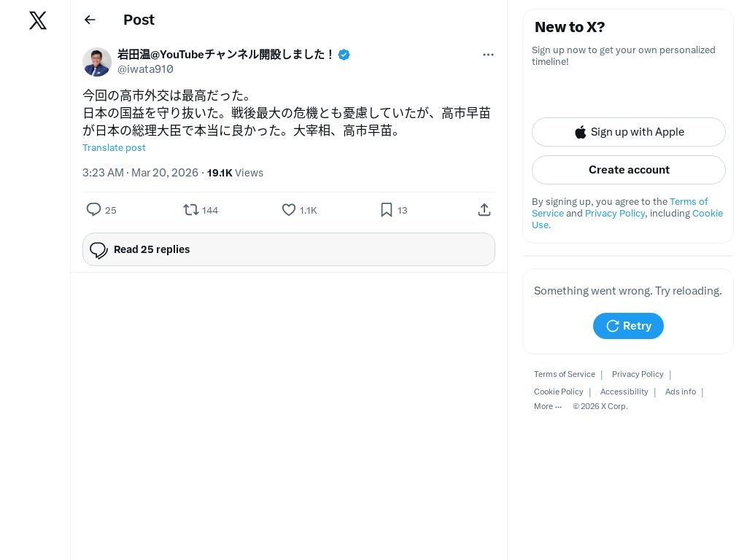This screenshot has height=560, width=747.
Task: Repost using the retweet icon
Action: [191, 210]
